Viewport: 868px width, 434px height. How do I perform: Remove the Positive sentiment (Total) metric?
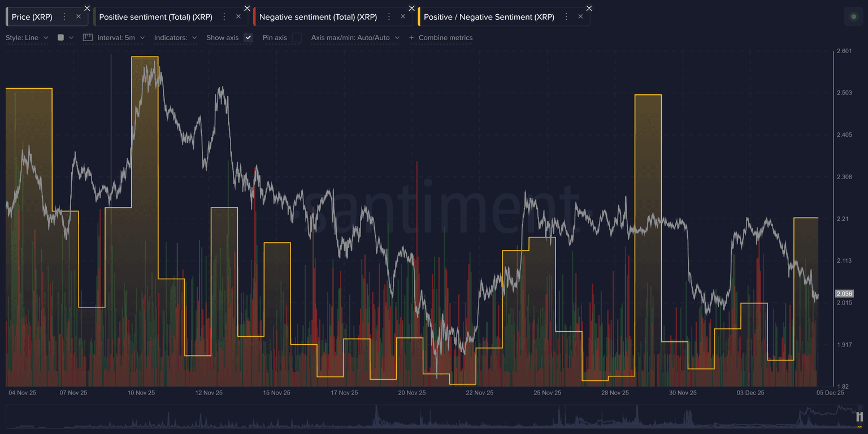[238, 17]
